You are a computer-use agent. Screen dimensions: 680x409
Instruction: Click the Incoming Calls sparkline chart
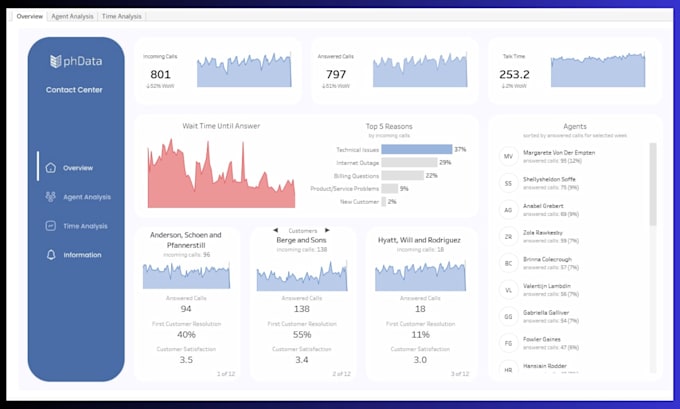(244, 70)
